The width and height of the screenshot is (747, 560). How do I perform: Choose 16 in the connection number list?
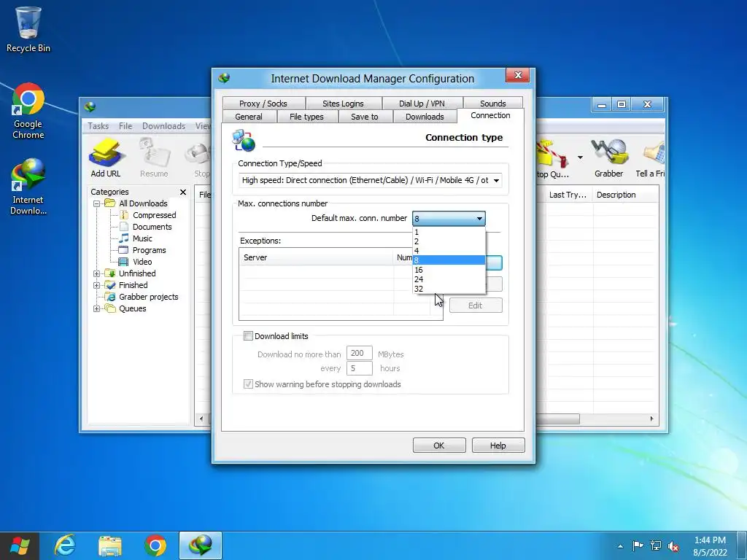point(449,270)
